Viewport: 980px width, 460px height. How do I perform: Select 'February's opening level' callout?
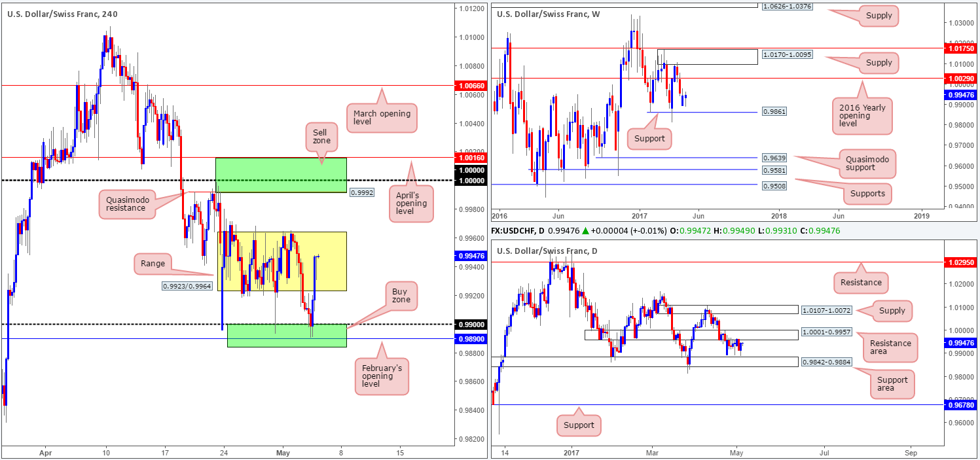pyautogui.click(x=383, y=376)
